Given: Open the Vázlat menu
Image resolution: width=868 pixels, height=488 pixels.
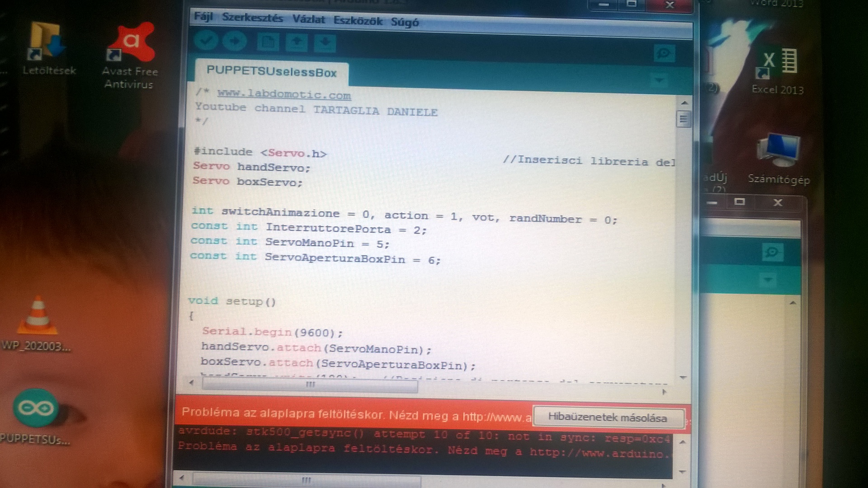Looking at the screenshot, I should pos(308,19).
